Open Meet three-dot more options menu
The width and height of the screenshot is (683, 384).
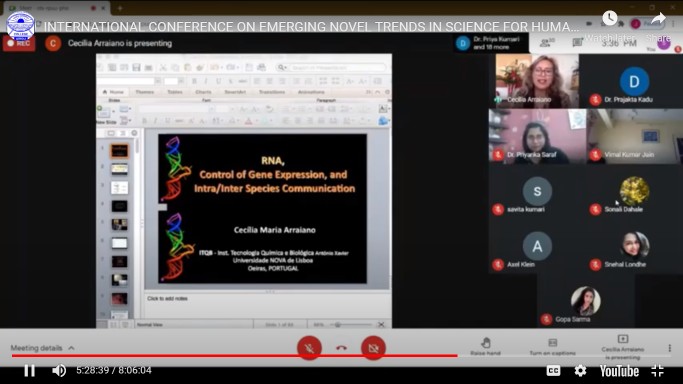tap(669, 348)
